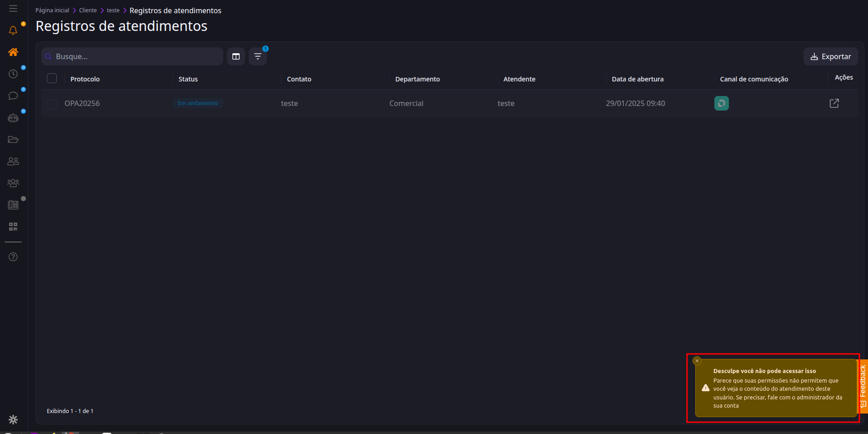The image size is (868, 434).
Task: Click the Exibindo 1 - 1 de 1 text
Action: pos(70,411)
